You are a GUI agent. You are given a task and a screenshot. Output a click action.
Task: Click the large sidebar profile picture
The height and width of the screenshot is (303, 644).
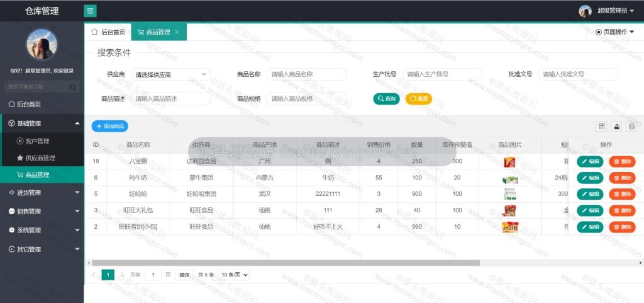point(42,44)
